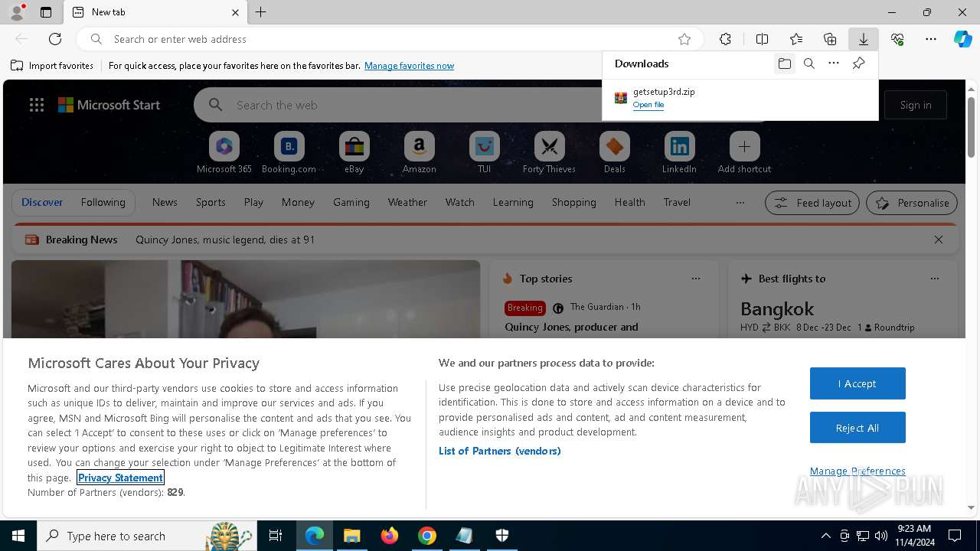
Task: Read Quincy Jones breaking news headline
Action: click(x=225, y=240)
